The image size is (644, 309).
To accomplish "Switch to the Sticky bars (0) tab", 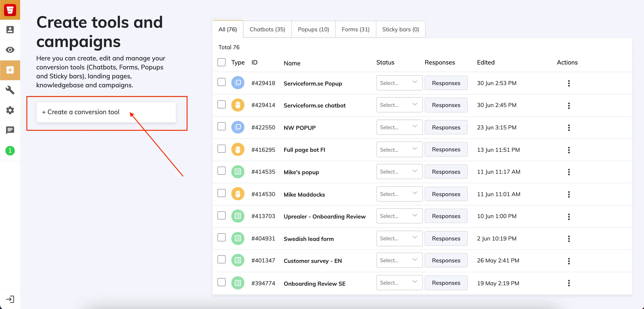I will [x=401, y=29].
